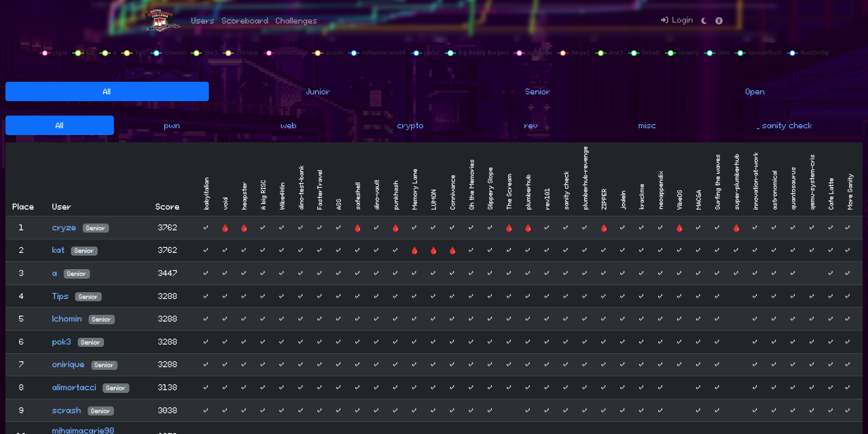
Task: Click cryze's first-blood drop for The Scream
Action: coord(509,228)
